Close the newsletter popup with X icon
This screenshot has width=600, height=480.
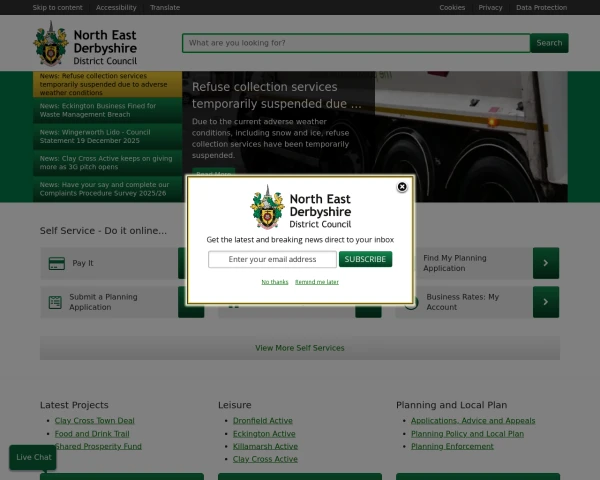pyautogui.click(x=402, y=187)
